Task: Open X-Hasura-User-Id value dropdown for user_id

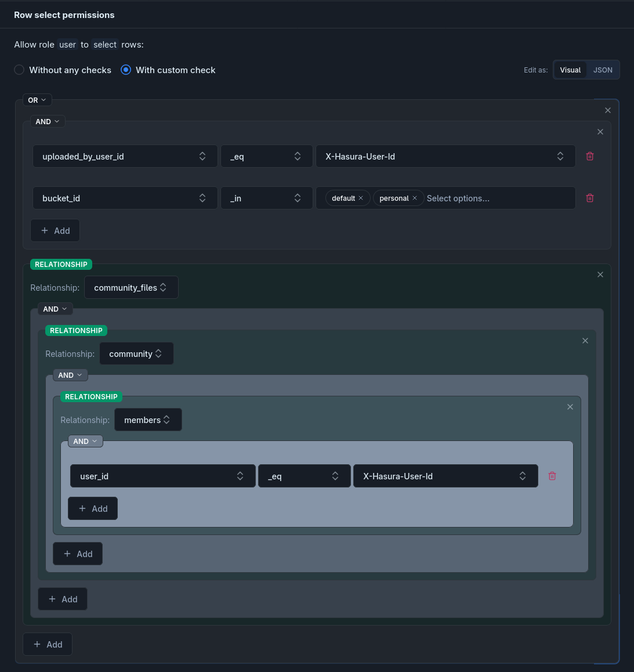Action: [445, 476]
